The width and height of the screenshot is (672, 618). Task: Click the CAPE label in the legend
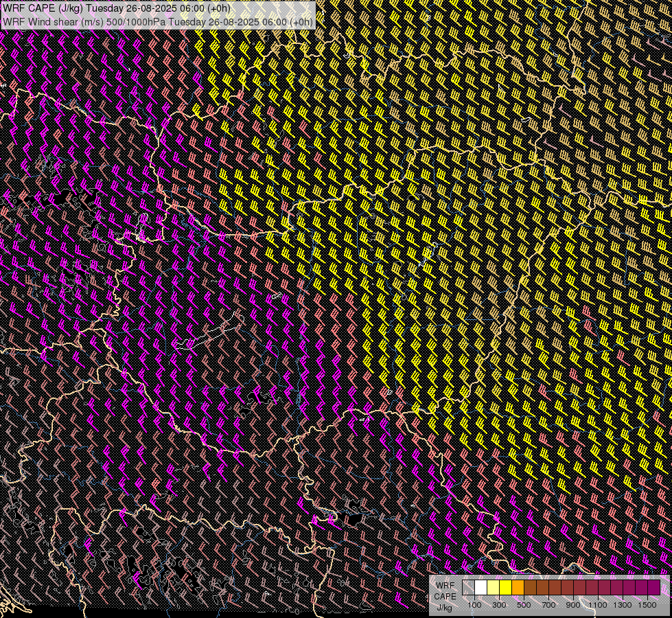pos(445,597)
